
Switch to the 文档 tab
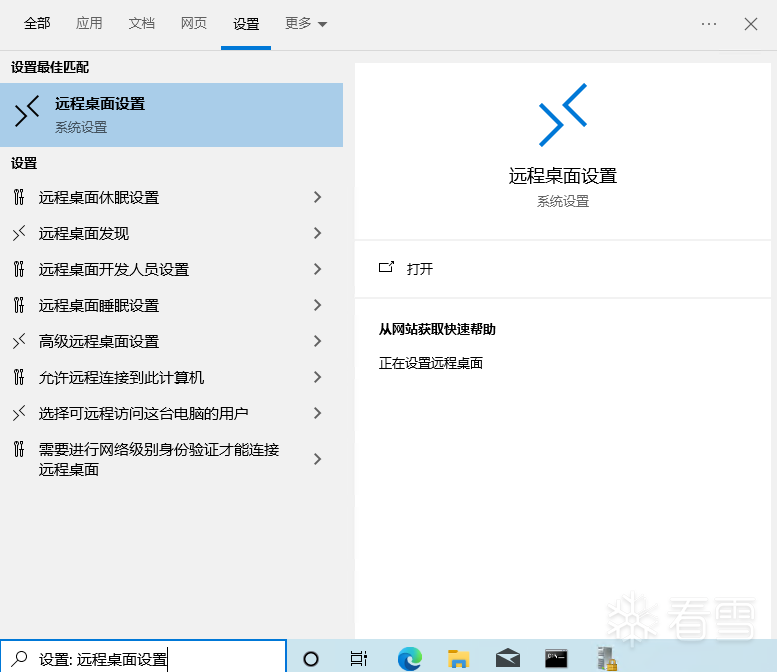click(x=142, y=23)
